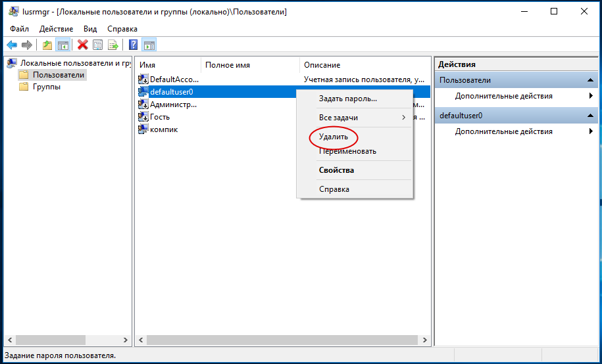Viewport: 602px width, 364px height.
Task: Sort by the Полное имя column header
Action: click(x=227, y=65)
